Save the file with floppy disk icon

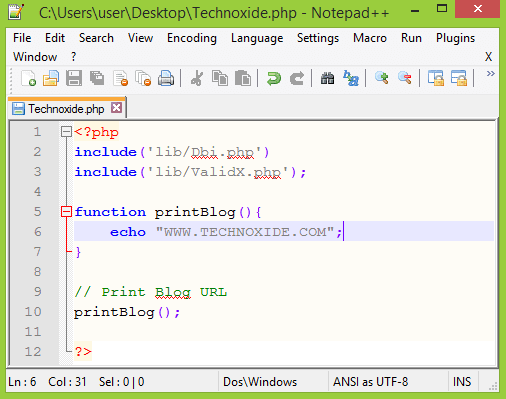click(x=74, y=79)
